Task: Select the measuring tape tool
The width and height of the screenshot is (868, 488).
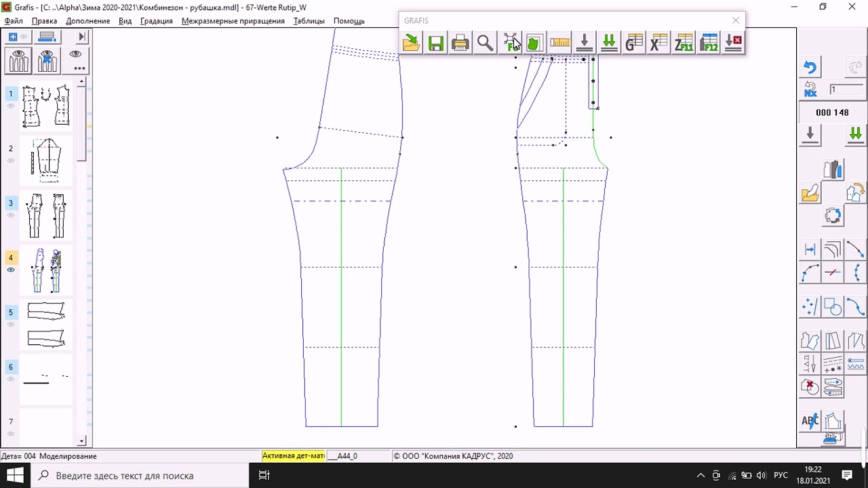Action: [559, 43]
